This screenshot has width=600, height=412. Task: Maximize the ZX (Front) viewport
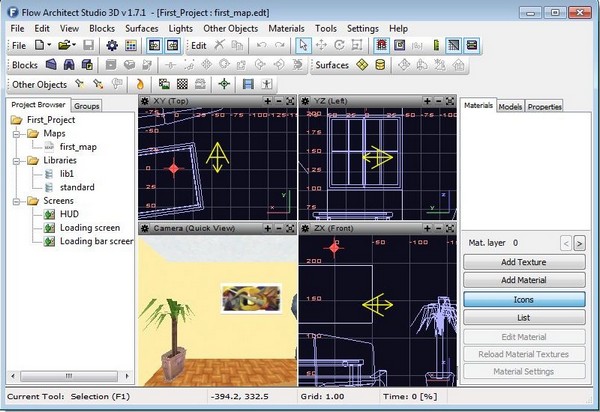450,228
